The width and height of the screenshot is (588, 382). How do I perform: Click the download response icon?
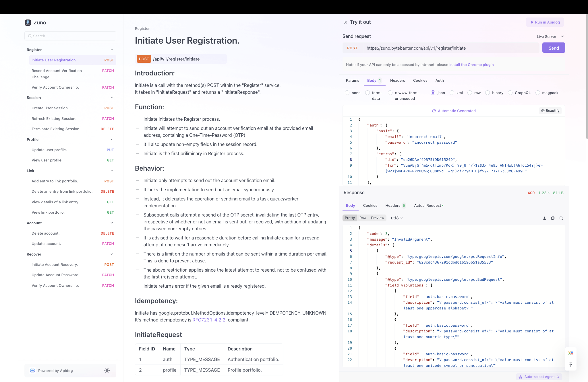tap(544, 218)
